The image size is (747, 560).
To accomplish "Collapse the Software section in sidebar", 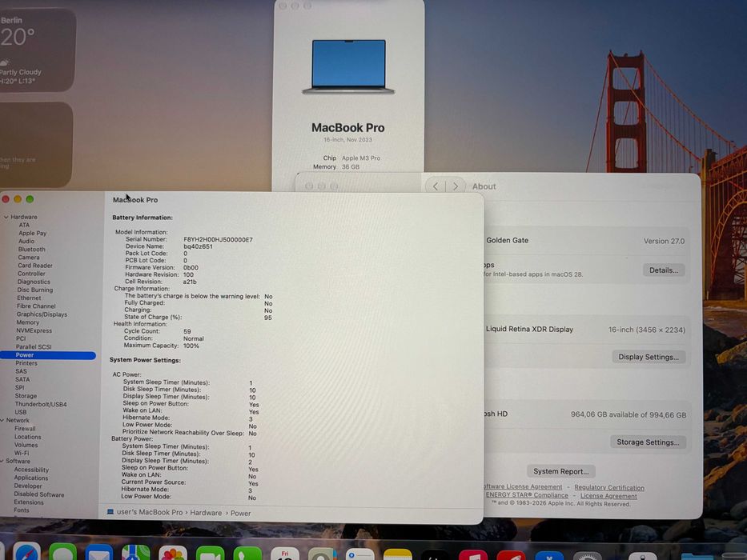I will pyautogui.click(x=2, y=462).
